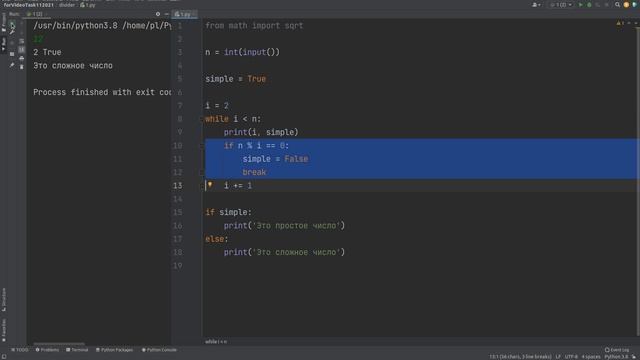
Task: Go to the previous highlighted problem arrow
Action: tap(629, 23)
